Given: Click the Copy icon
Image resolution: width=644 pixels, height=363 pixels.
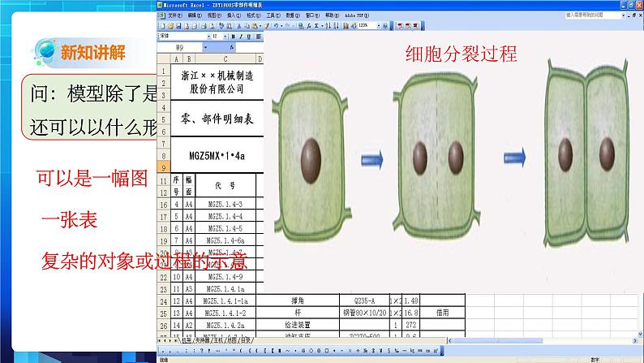Looking at the screenshot, I should pos(247,26).
